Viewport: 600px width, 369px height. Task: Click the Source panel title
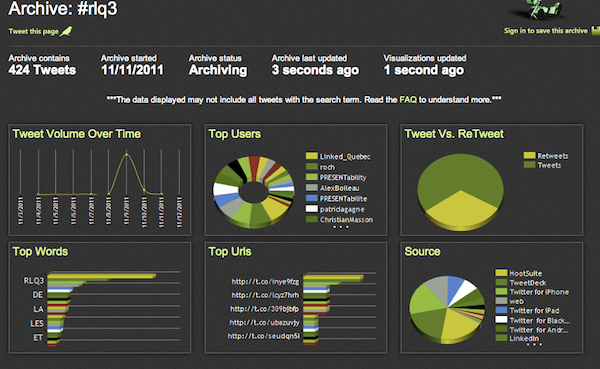(422, 251)
